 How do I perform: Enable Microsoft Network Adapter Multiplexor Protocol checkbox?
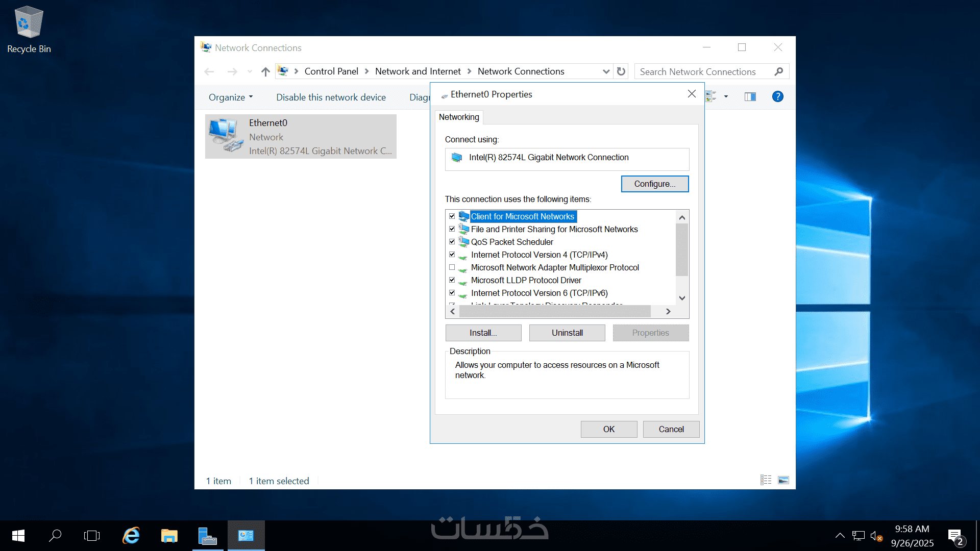tap(452, 267)
